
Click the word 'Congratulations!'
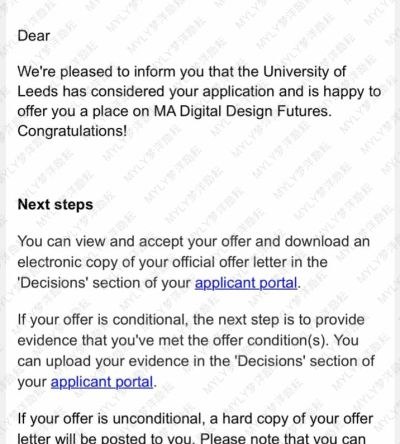tap(72, 131)
